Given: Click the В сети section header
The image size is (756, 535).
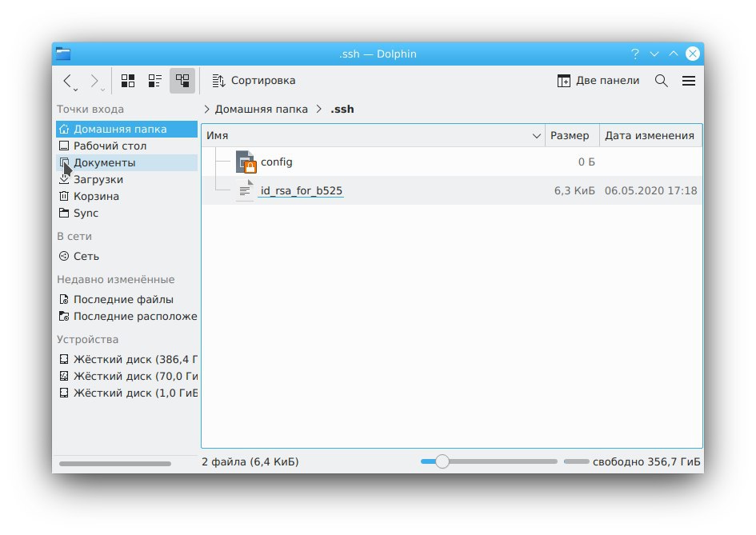Looking at the screenshot, I should click(x=74, y=236).
